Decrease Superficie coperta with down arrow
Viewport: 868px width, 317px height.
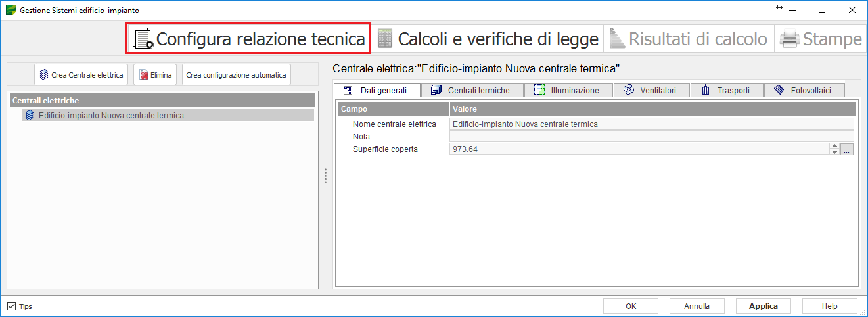tap(834, 153)
